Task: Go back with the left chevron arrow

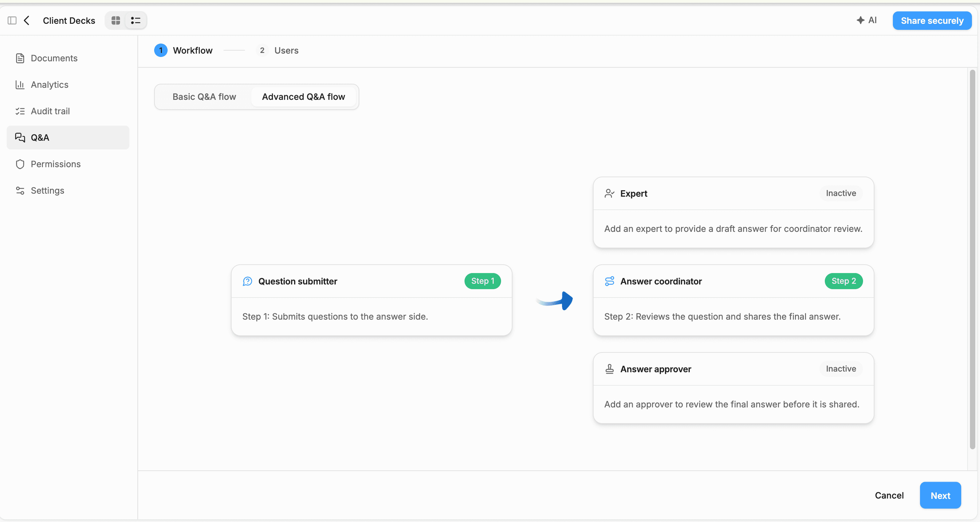Action: (x=26, y=20)
